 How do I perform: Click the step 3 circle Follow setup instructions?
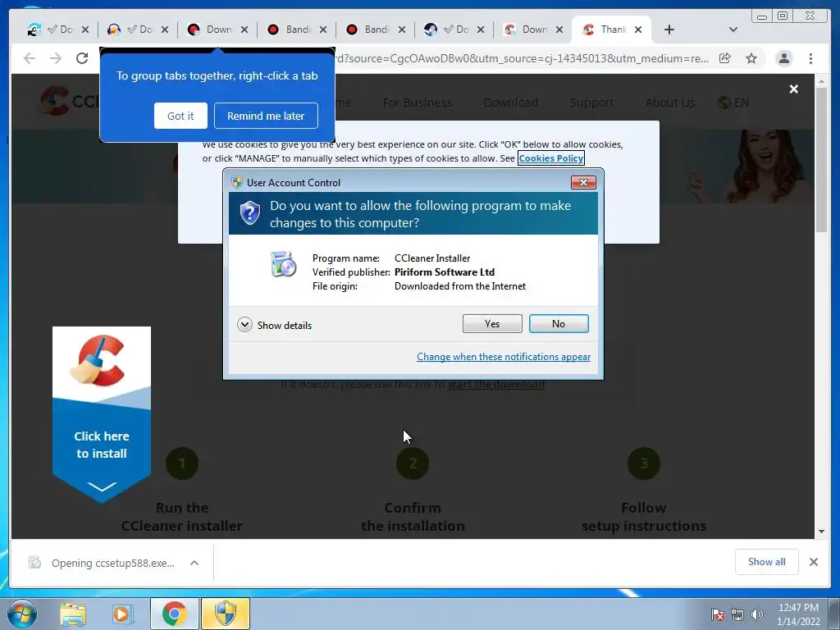(644, 463)
